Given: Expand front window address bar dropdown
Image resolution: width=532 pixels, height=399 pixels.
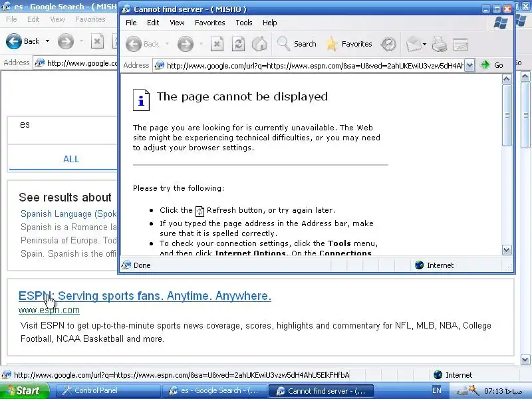Looking at the screenshot, I should pos(469,65).
